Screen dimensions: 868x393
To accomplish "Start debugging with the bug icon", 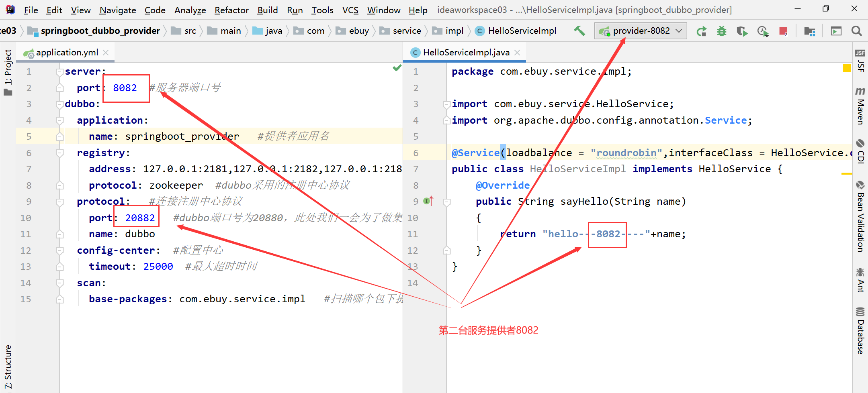I will 722,31.
